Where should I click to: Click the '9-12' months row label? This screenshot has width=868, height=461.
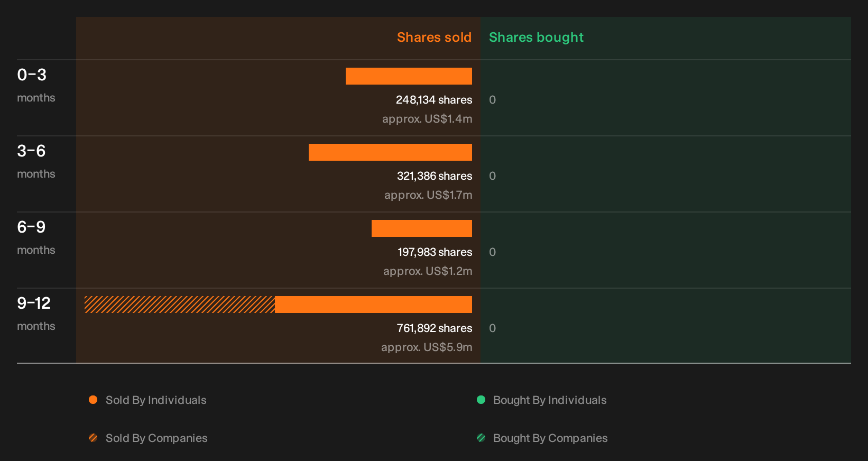tap(34, 303)
